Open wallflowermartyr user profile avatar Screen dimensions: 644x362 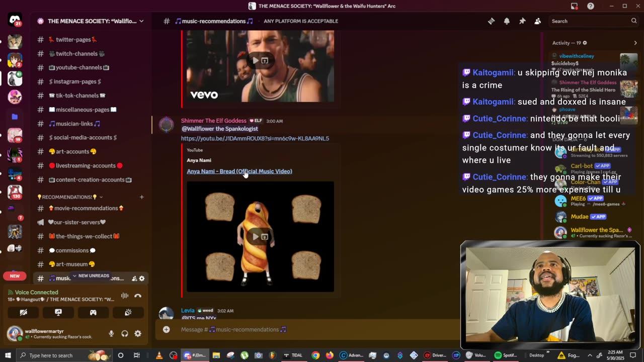(15, 333)
